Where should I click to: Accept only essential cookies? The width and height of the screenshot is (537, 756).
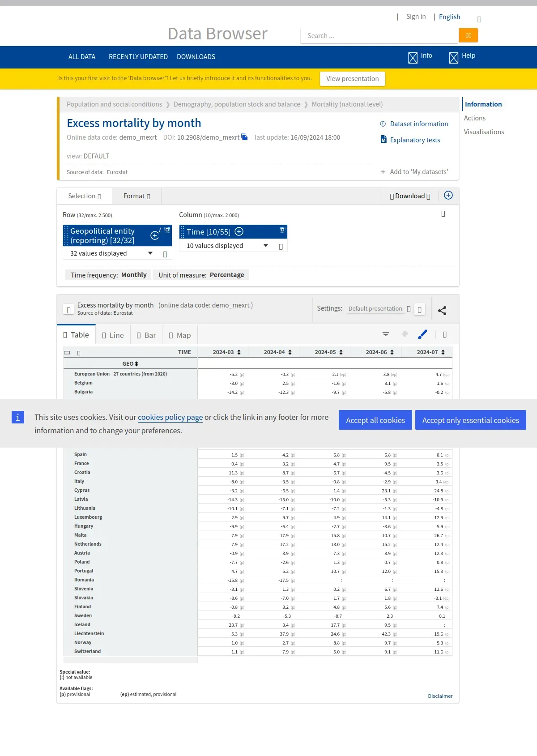(471, 420)
